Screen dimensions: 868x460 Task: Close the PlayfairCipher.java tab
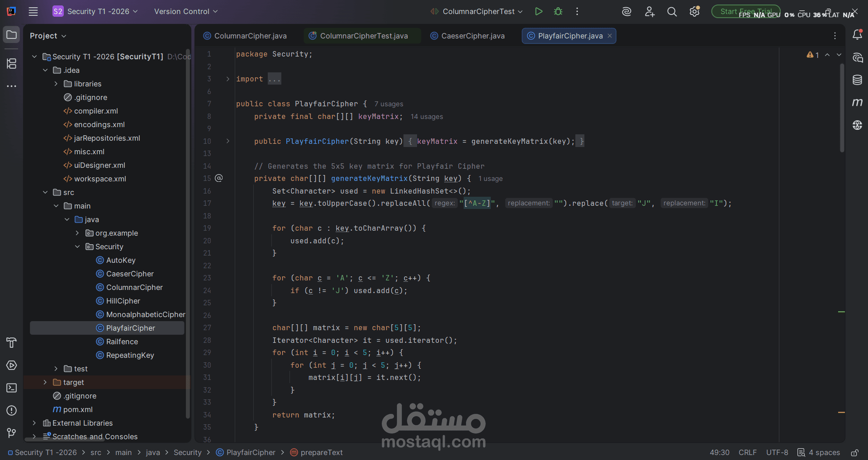tap(610, 36)
